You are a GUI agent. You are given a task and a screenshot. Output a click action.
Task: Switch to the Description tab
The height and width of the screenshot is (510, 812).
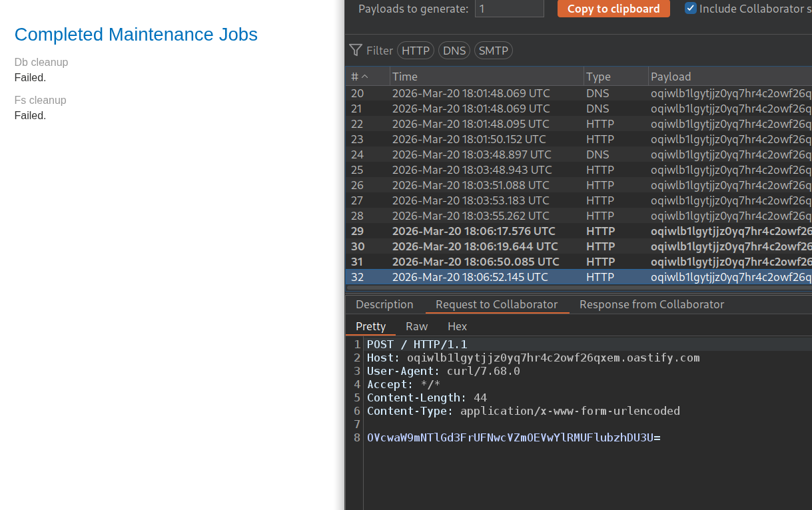pyautogui.click(x=384, y=304)
